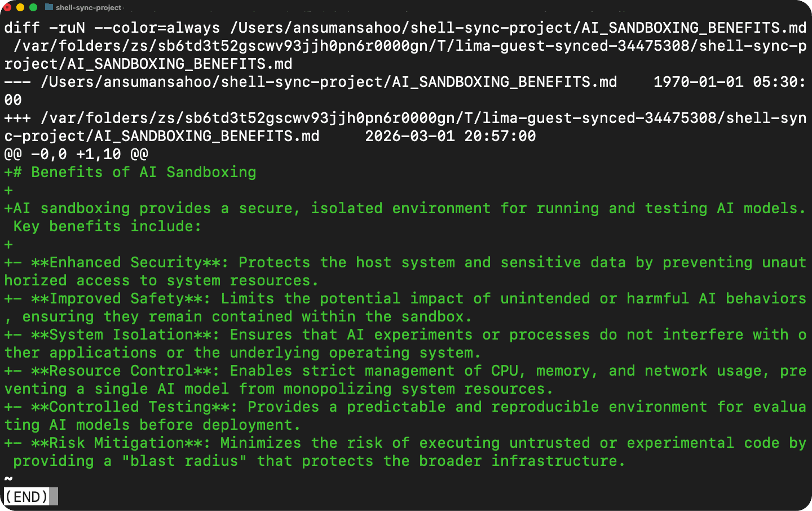Select the diff command line at the top
The image size is (812, 511).
(x=226, y=28)
